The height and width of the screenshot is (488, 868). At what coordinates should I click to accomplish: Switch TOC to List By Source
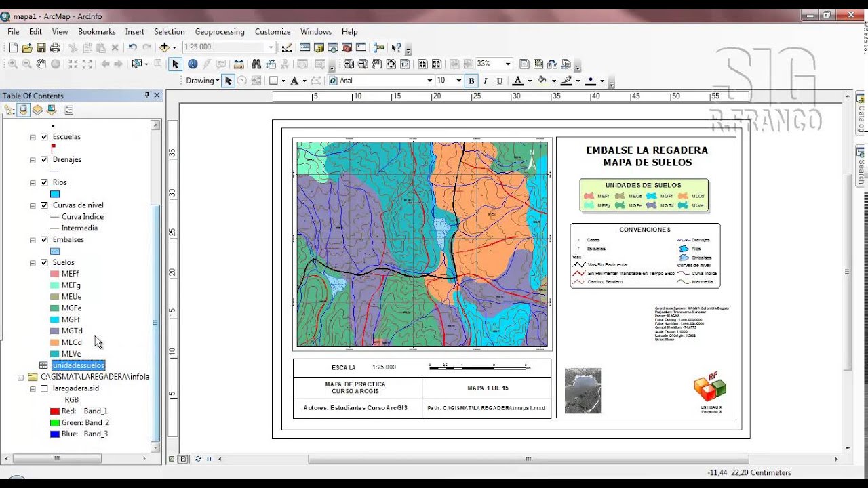coord(24,110)
